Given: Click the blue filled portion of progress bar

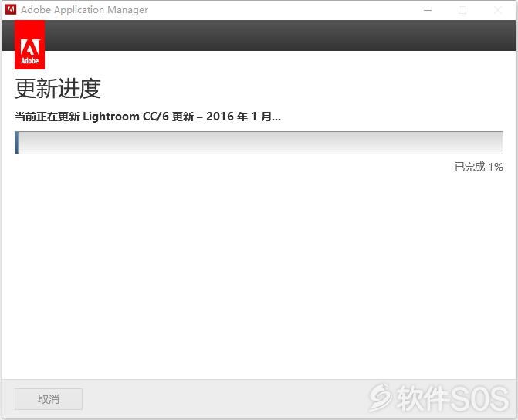Looking at the screenshot, I should (17, 143).
